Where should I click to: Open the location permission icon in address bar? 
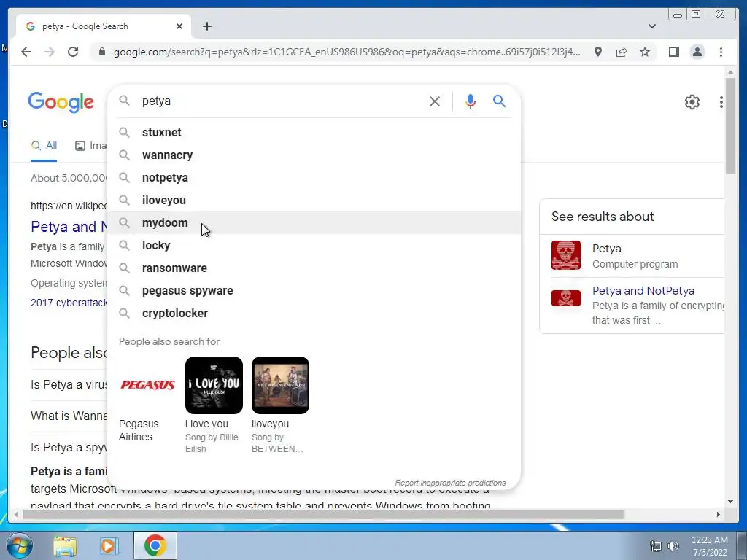(598, 52)
